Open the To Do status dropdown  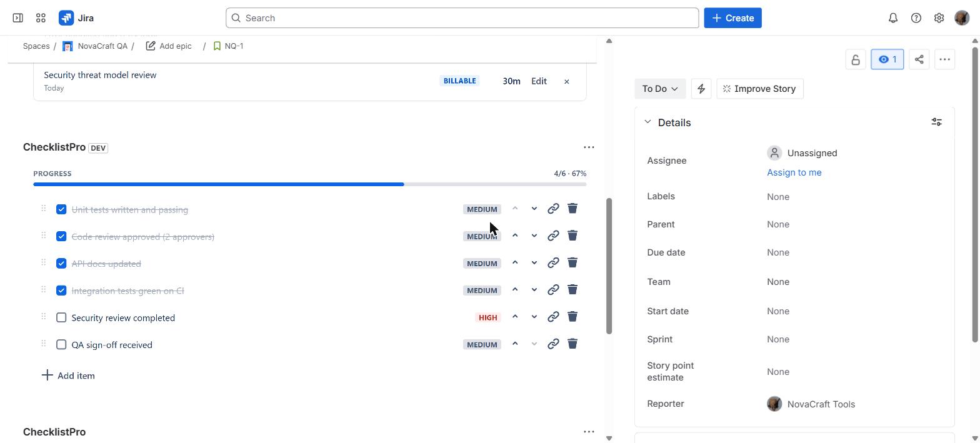tap(660, 89)
